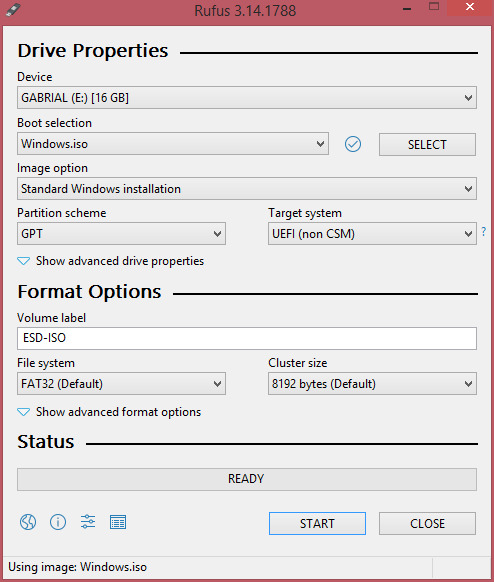The width and height of the screenshot is (494, 582).
Task: Open the About info icon
Action: click(58, 522)
